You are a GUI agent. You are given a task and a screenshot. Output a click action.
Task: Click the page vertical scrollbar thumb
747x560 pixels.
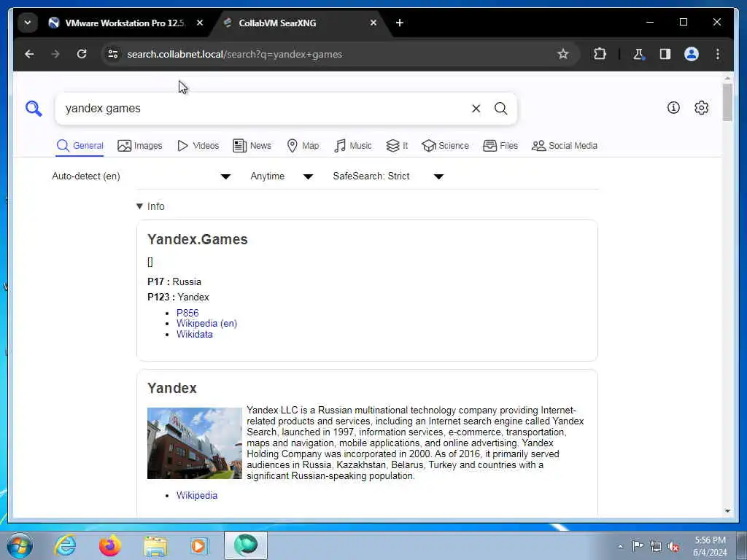click(727, 102)
